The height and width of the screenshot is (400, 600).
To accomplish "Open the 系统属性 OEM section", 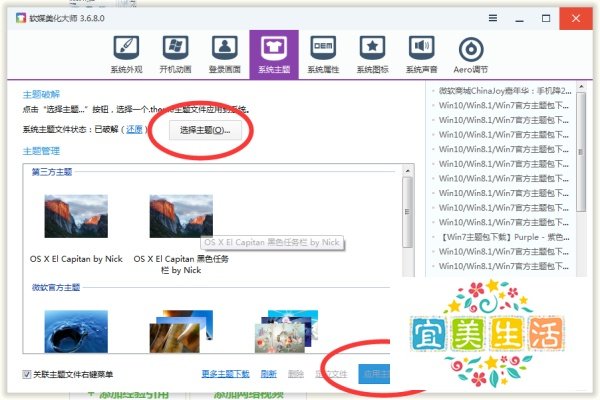I will coord(323,54).
